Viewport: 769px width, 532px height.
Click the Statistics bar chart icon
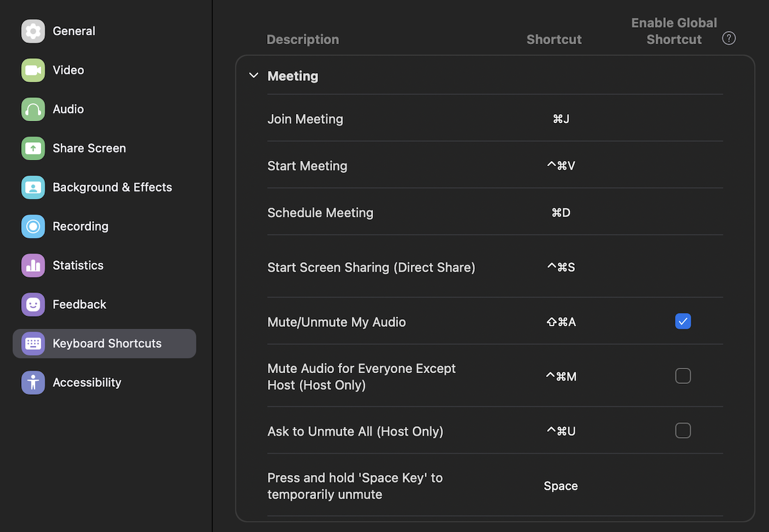(x=33, y=265)
